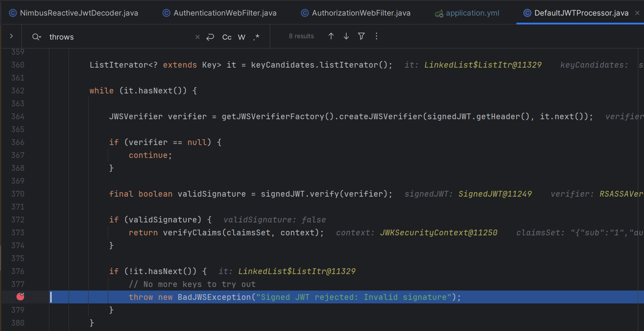Expand the search panel to show replace
Viewport: 644px width, 331px height.
click(11, 36)
